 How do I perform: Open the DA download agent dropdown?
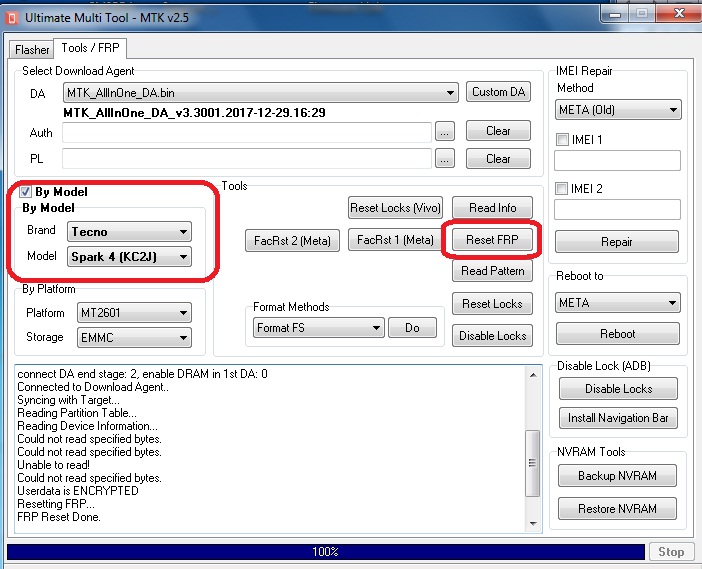click(261, 93)
